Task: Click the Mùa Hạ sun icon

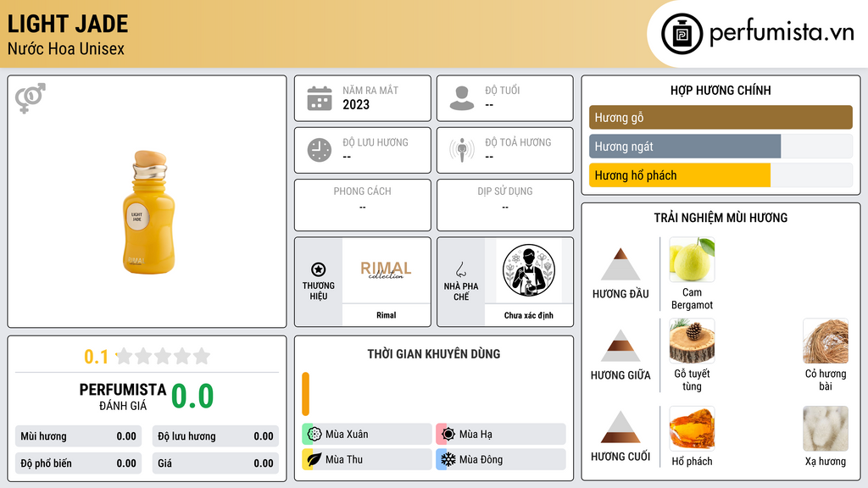Action: (x=448, y=435)
